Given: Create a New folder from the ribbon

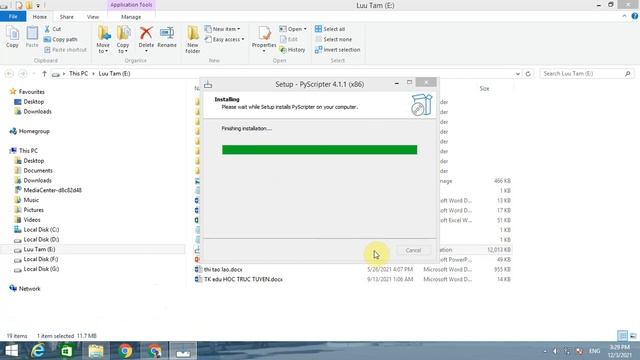Looking at the screenshot, I should pyautogui.click(x=193, y=40).
